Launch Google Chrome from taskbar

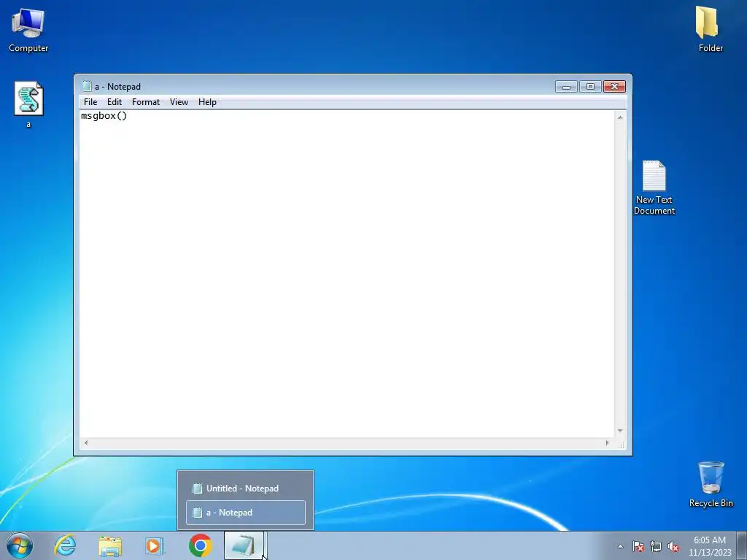200,545
